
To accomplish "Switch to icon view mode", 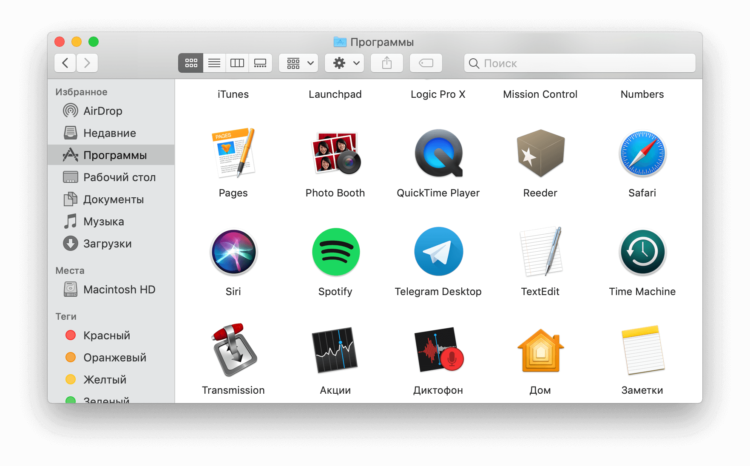I will pos(190,63).
